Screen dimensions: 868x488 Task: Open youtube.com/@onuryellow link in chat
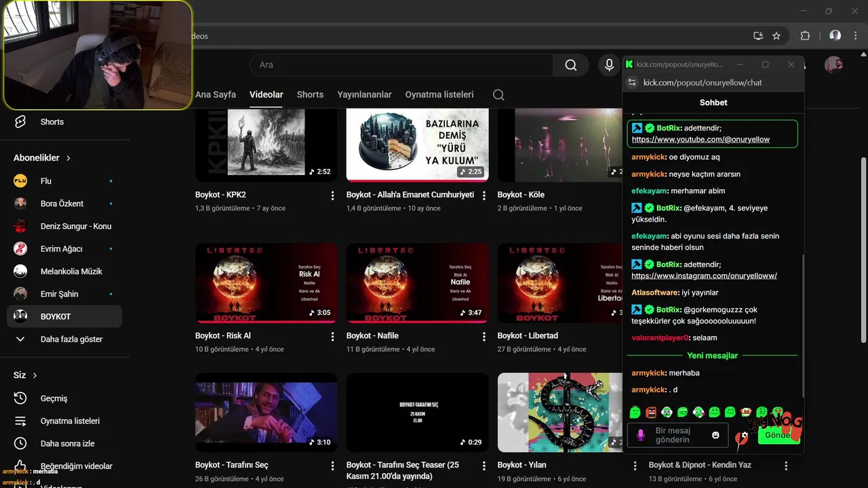(701, 140)
